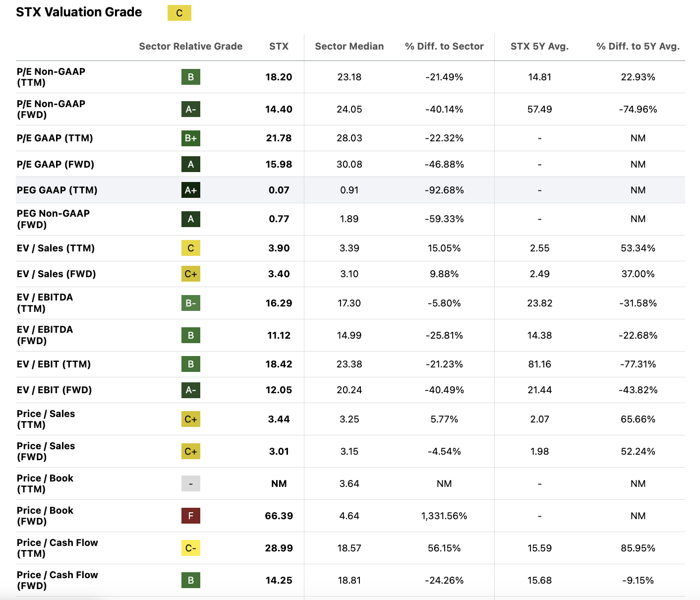The width and height of the screenshot is (700, 600).
Task: Select the "STX Valuation Grade" title
Action: 79,12
